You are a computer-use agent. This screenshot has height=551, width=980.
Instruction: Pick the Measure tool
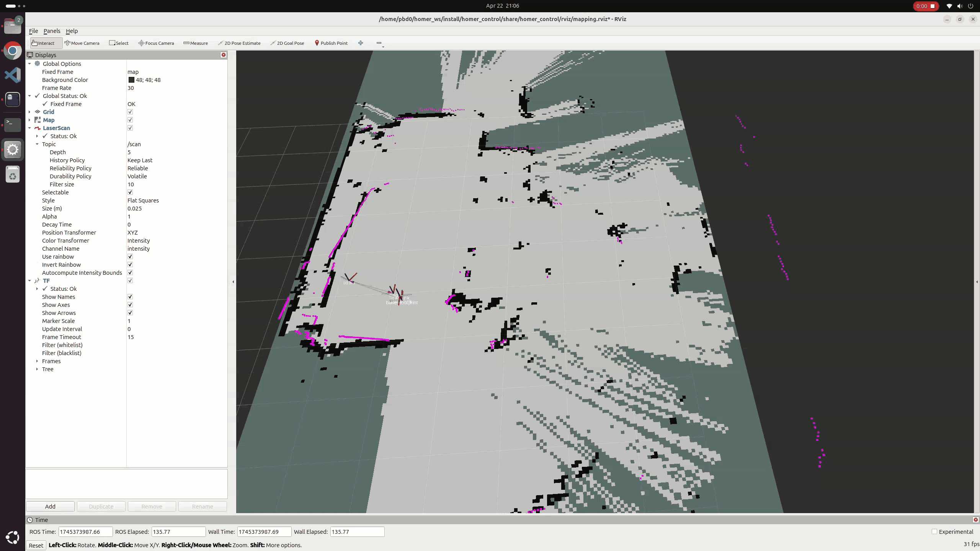click(196, 43)
